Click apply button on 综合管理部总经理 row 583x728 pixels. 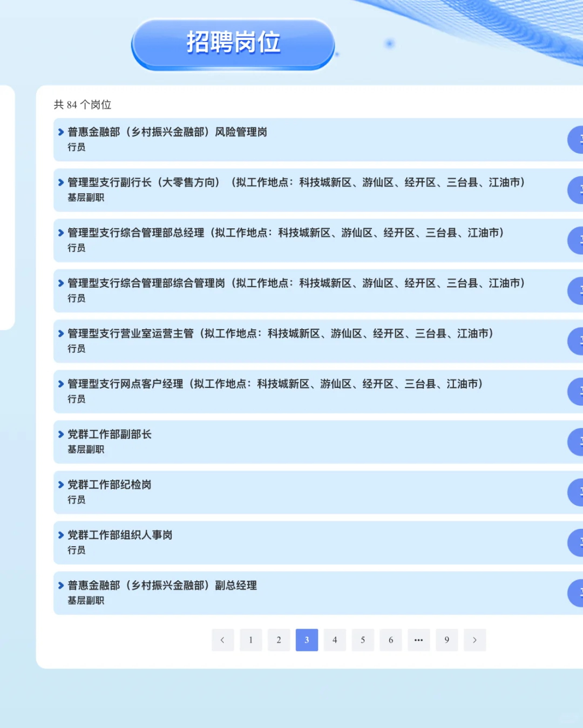(575, 241)
